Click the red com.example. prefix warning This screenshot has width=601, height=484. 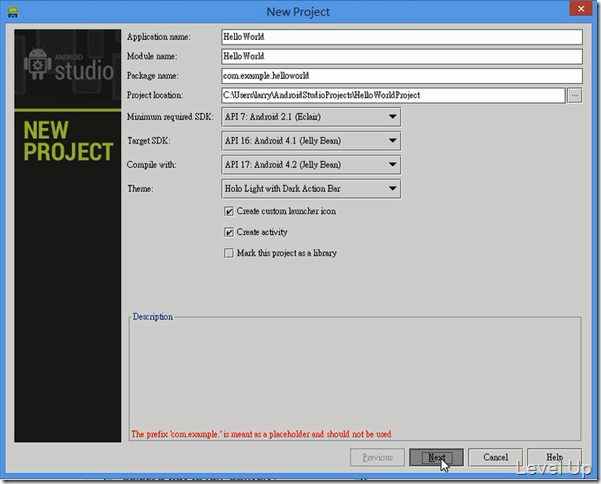[261, 434]
